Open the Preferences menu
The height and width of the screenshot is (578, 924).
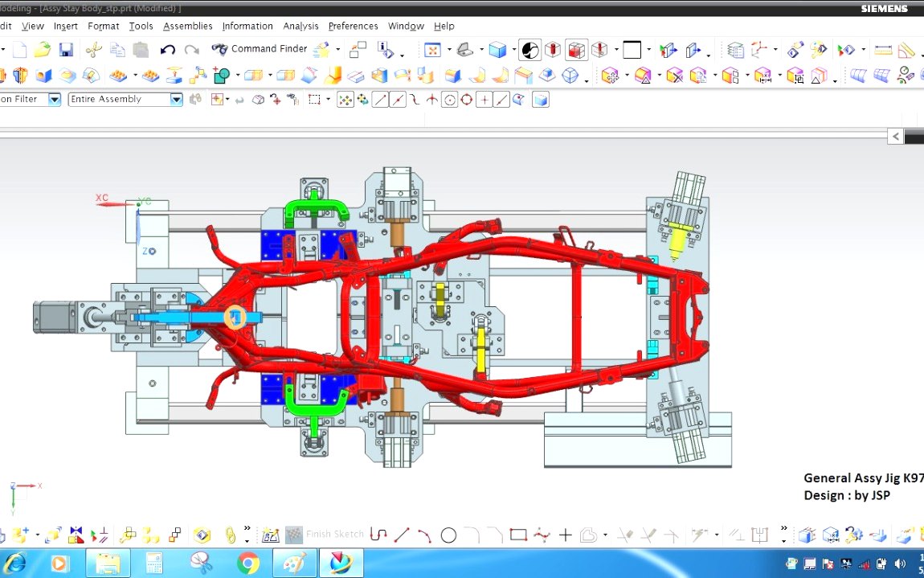(353, 26)
